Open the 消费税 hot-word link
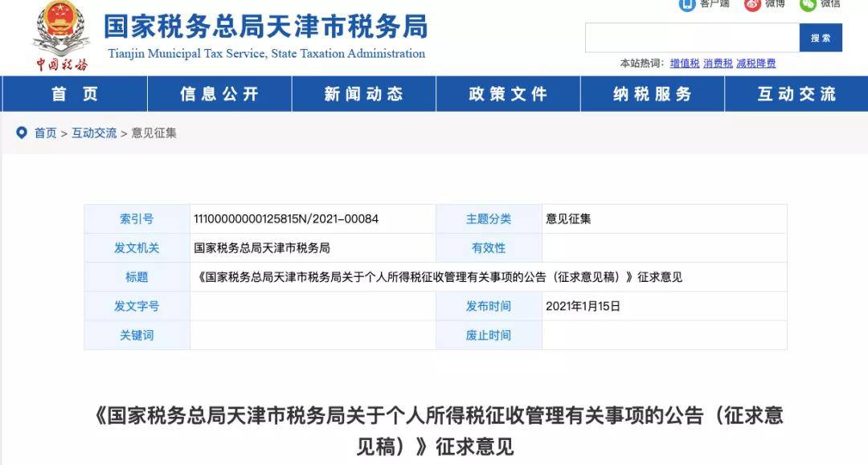 tap(718, 63)
